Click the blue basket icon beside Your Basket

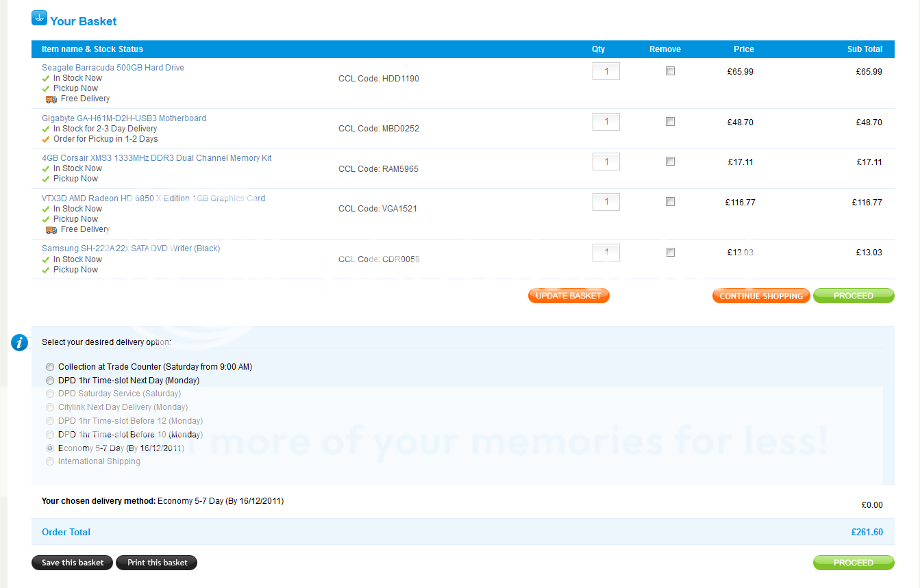pyautogui.click(x=39, y=18)
